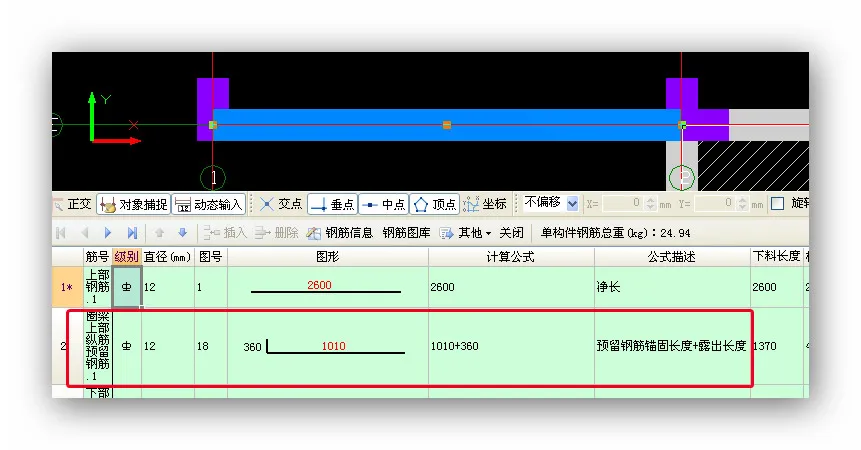Click the midpoint grip on blue beam
The image size is (861, 450).
point(447,125)
